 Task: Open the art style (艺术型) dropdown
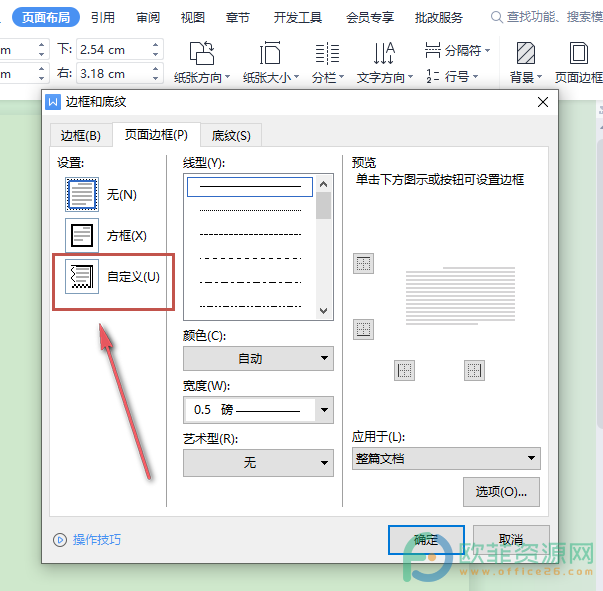258,463
